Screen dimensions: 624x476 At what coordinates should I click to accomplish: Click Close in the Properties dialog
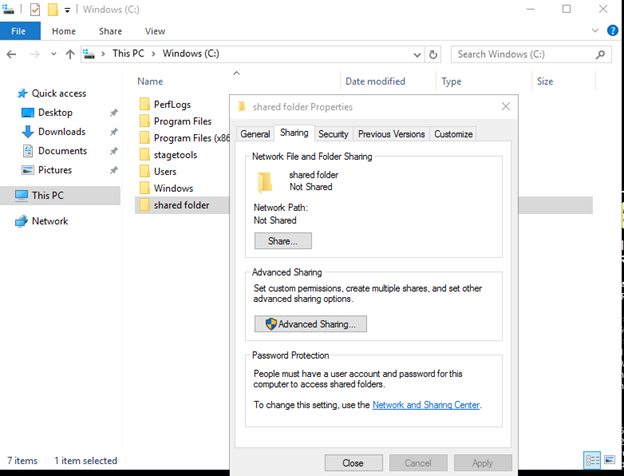[353, 463]
